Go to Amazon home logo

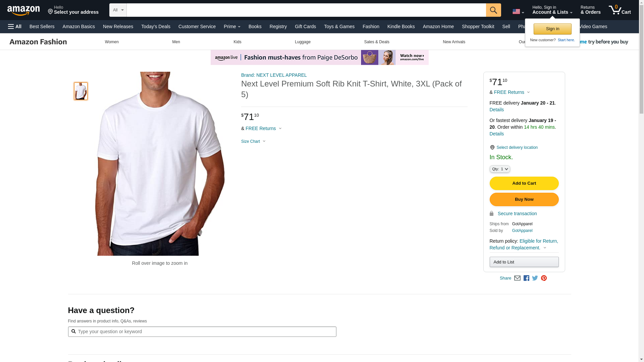[23, 10]
